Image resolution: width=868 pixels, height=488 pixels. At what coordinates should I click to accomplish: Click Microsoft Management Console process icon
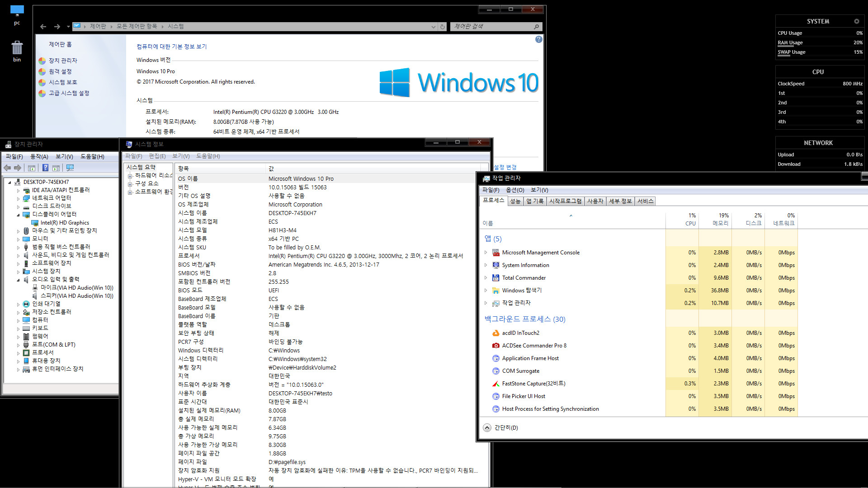(496, 253)
